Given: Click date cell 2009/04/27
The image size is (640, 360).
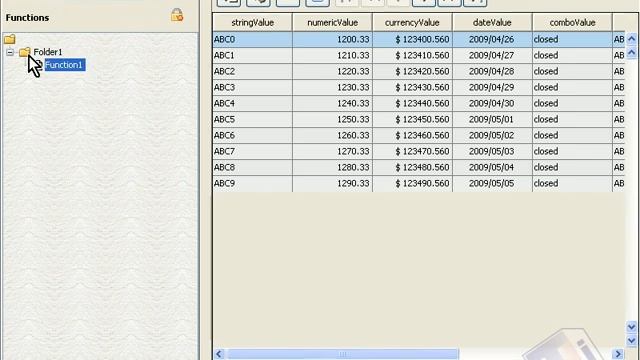Looking at the screenshot, I should (x=492, y=56).
